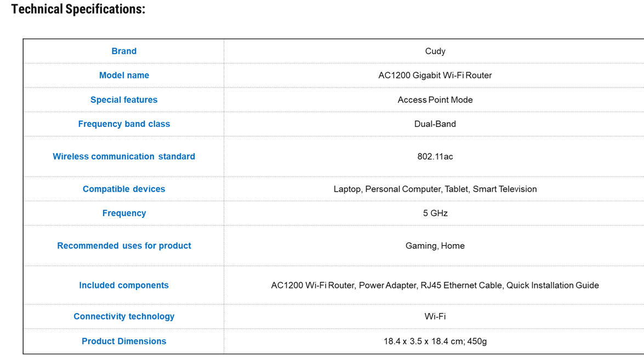Viewport: 644px width, 358px height.
Task: Select the Model name label
Action: pos(124,76)
